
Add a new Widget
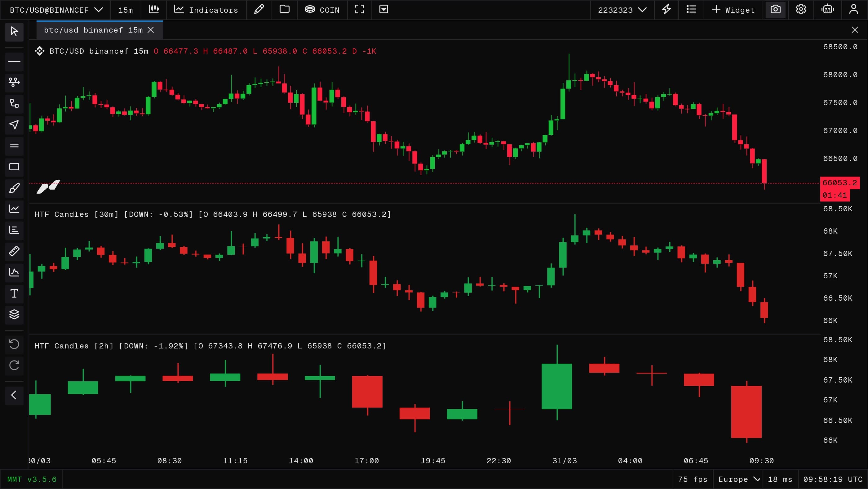pos(733,10)
